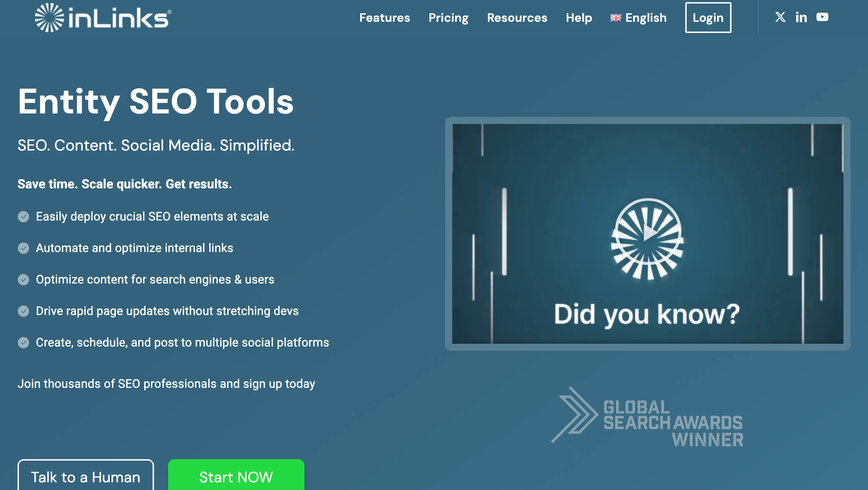The width and height of the screenshot is (868, 490).
Task: Click the UK flag icon
Action: click(x=616, y=18)
